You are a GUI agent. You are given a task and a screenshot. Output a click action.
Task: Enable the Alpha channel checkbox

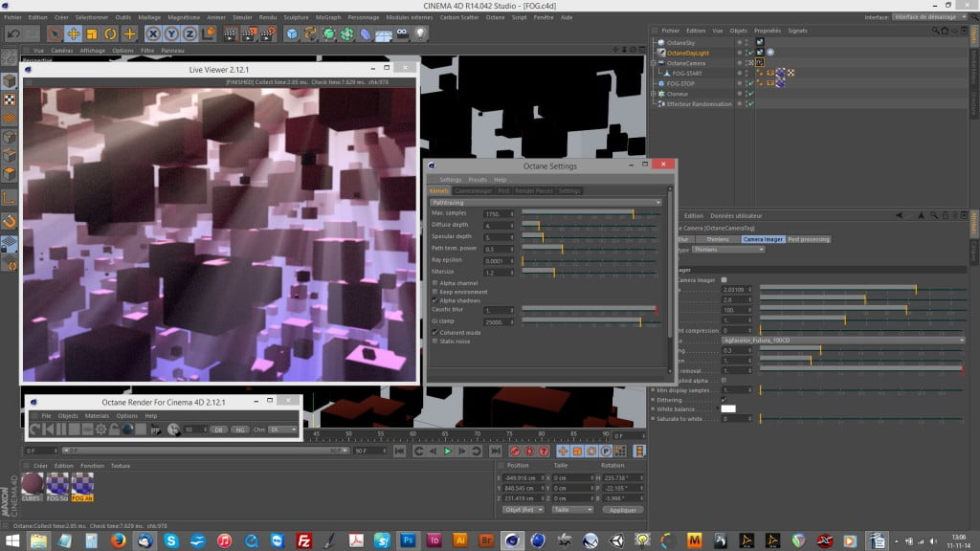pyautogui.click(x=435, y=283)
